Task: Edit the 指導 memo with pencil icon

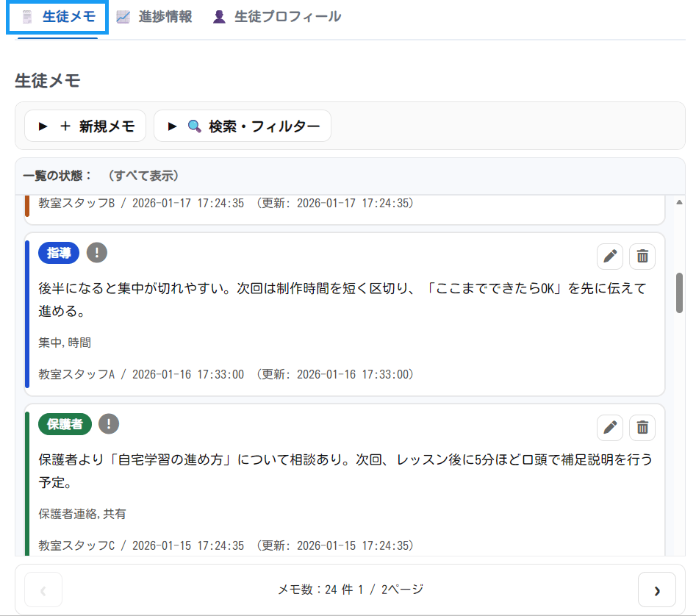Action: click(x=609, y=257)
